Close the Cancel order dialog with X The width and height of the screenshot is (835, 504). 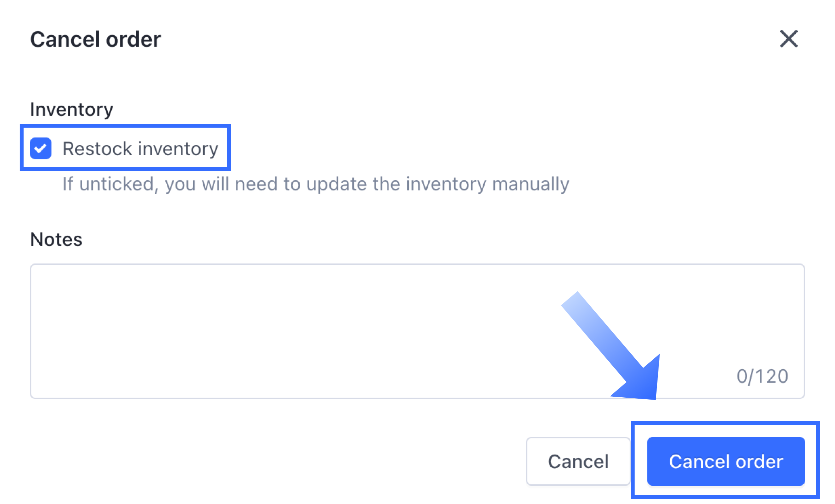click(x=789, y=39)
